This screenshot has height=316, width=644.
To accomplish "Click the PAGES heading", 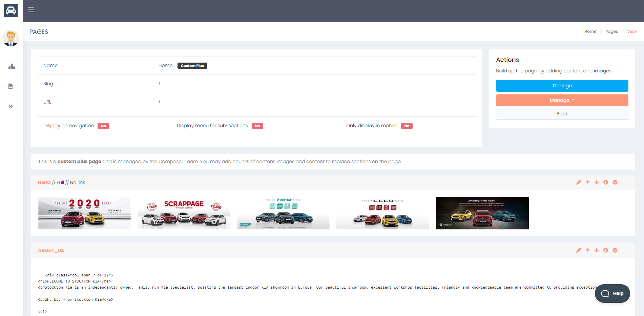I will click(39, 32).
